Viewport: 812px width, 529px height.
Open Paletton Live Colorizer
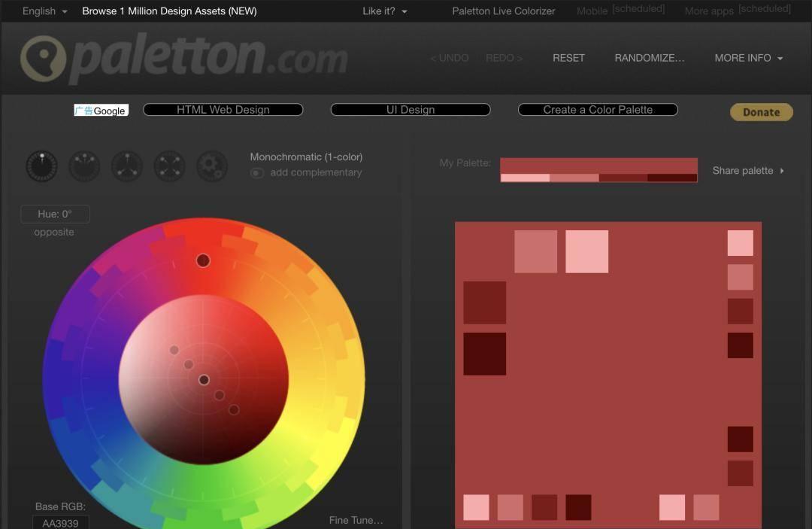tap(503, 11)
